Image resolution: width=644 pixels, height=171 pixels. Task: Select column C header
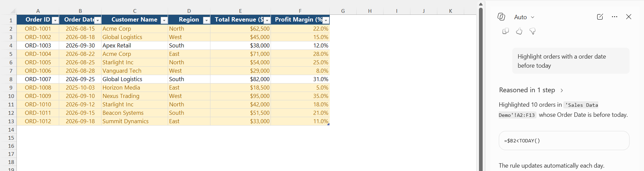(135, 11)
